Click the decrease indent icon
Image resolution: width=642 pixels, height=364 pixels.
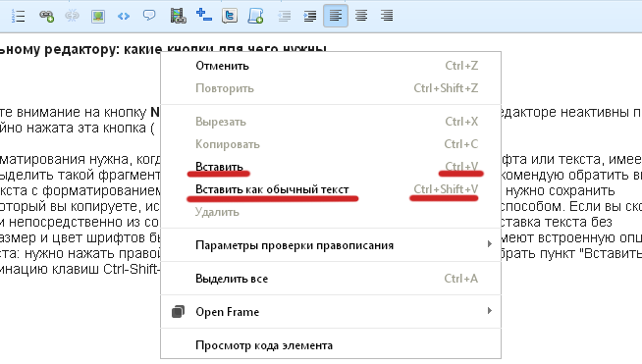[284, 16]
